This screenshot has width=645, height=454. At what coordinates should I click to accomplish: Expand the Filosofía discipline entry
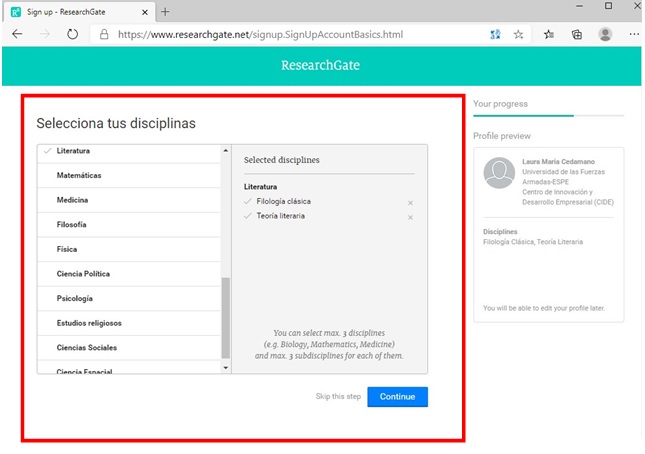pyautogui.click(x=72, y=225)
